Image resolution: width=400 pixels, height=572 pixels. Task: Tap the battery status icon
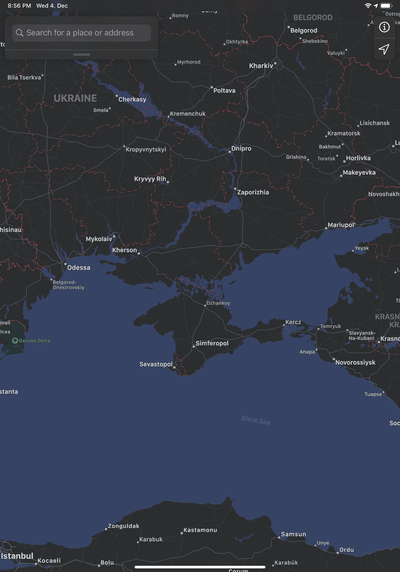[x=386, y=5]
